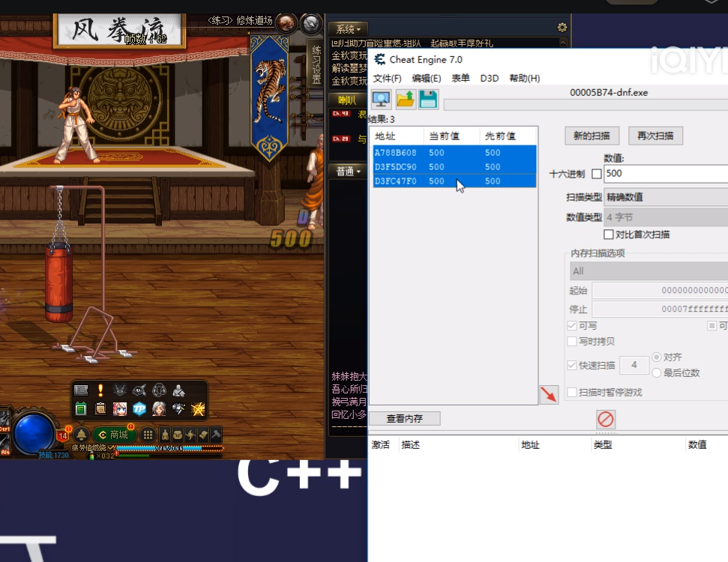
Task: Click the green calendar E icon
Action: (81, 408)
